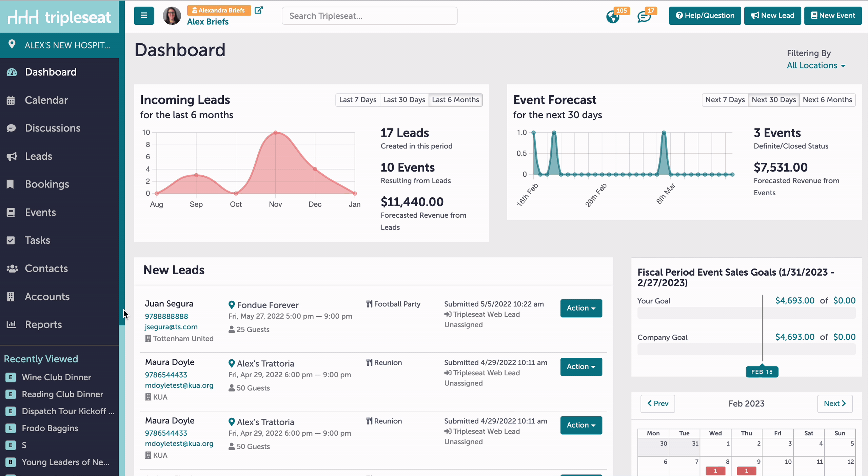Select Next 30 Days for Event Forecast

[774, 100]
